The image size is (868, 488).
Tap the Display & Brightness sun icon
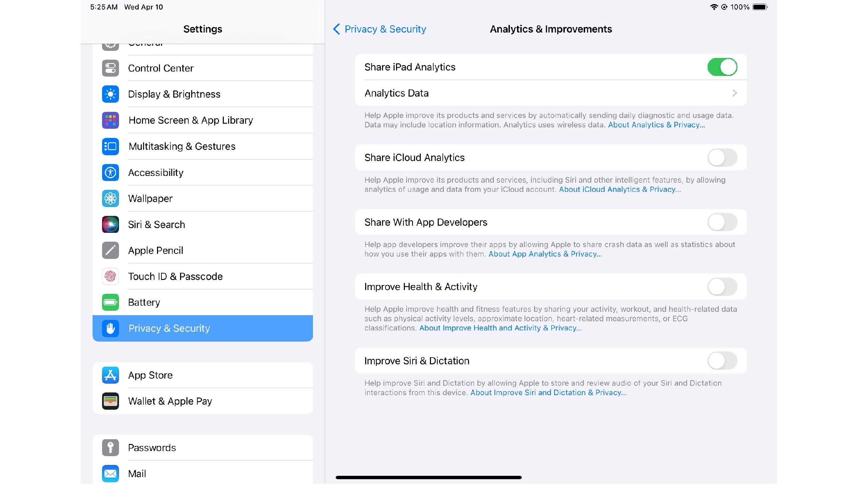[x=110, y=94]
